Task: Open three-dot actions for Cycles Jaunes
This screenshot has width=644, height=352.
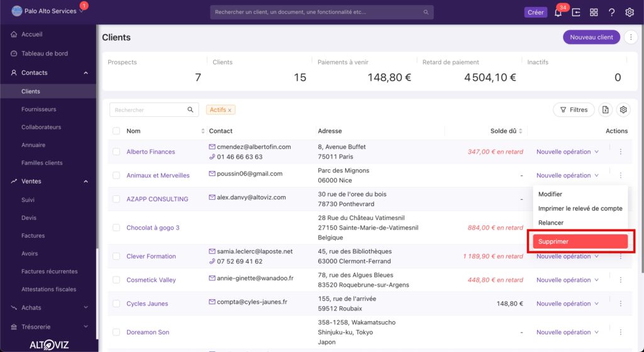Action: tap(621, 304)
